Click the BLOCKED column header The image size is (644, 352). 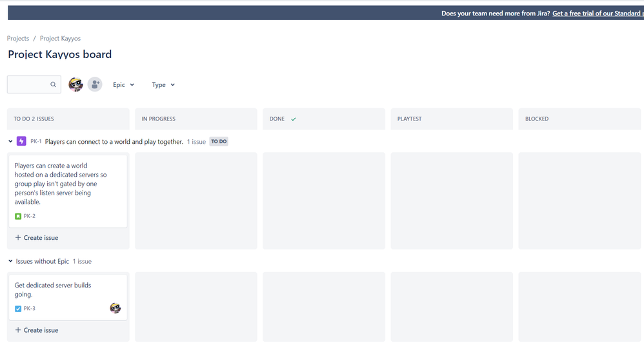click(579, 119)
